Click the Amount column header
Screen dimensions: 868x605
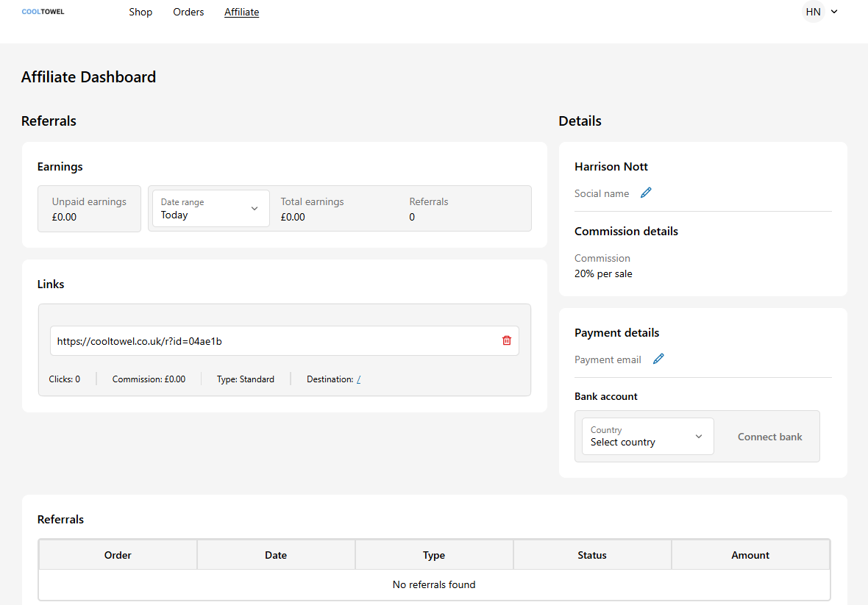[750, 555]
